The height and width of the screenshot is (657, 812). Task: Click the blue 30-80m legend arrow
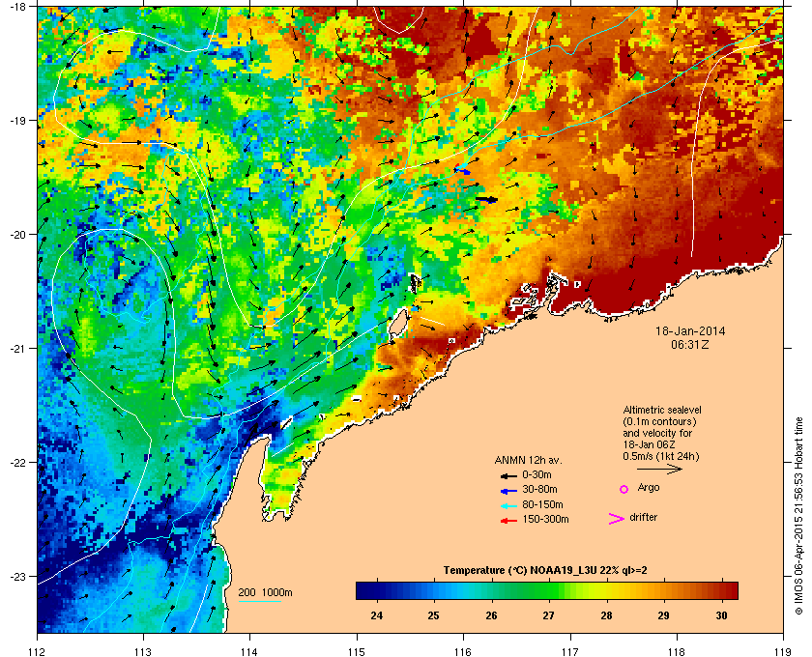pos(508,491)
